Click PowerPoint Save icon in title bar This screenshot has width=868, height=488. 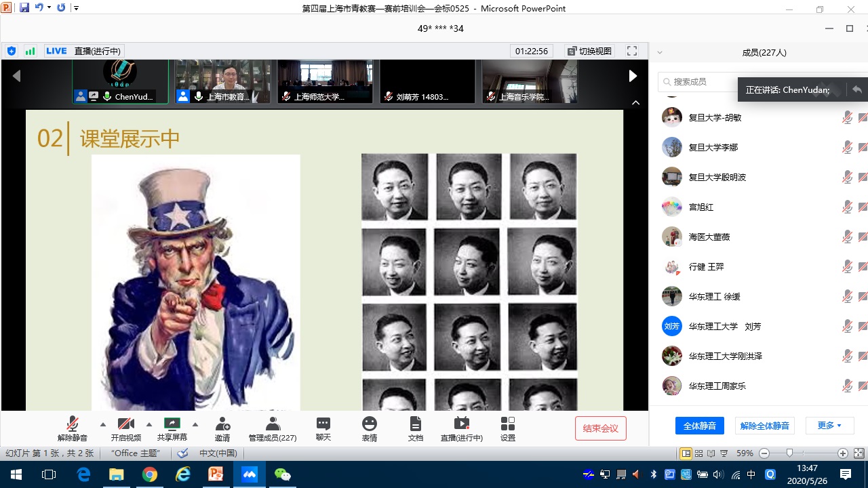[24, 7]
